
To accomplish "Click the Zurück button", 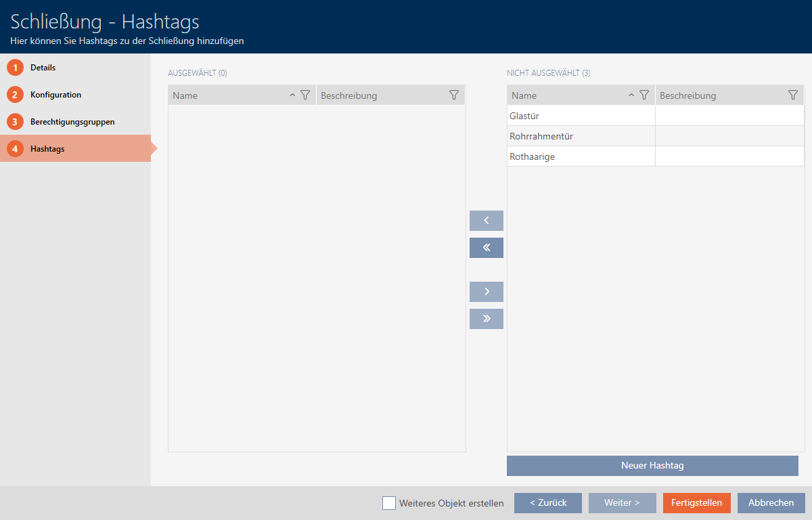I will click(547, 503).
